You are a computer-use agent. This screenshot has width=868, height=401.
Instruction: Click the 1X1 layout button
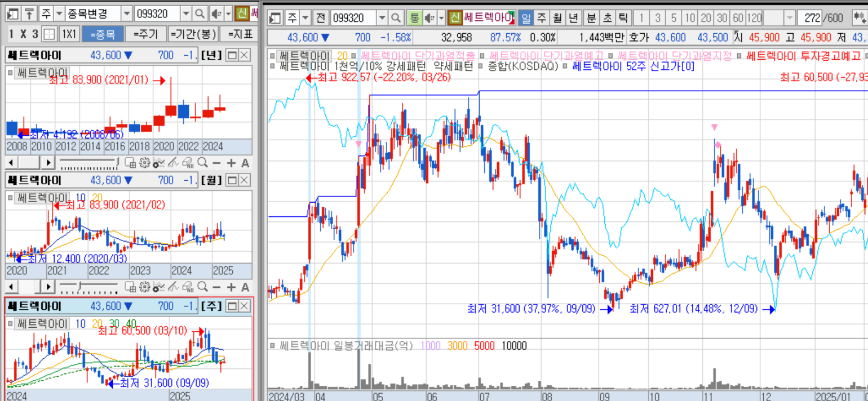coord(69,34)
